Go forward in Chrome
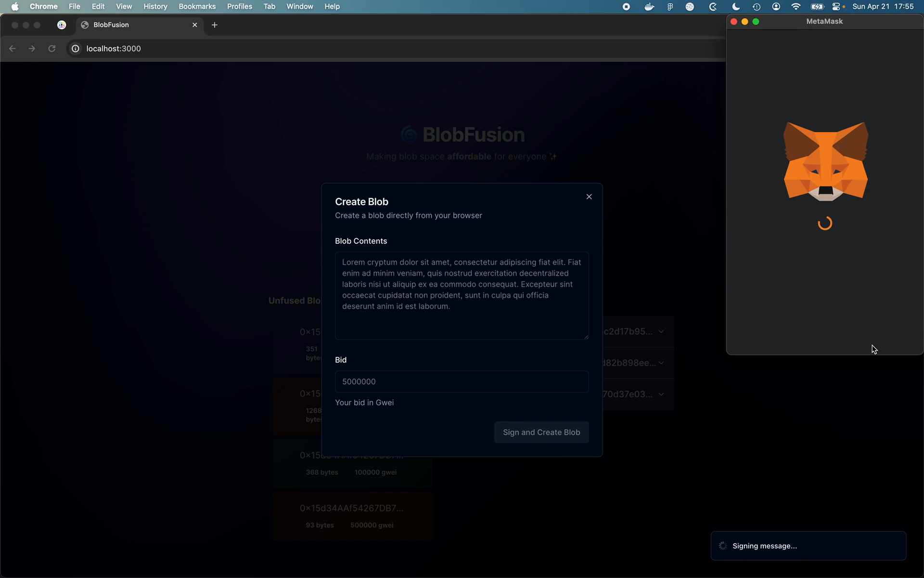Screen dimensions: 924x578 pos(32,49)
